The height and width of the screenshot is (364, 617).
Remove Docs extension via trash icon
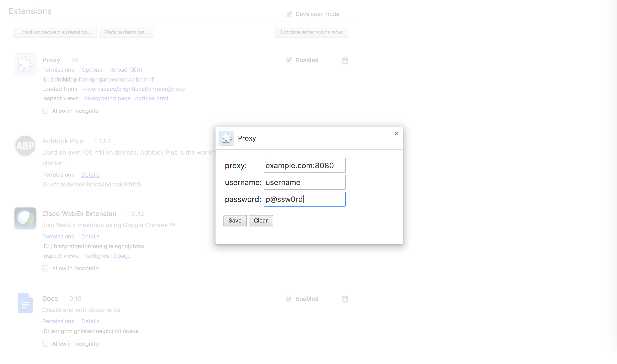345,299
